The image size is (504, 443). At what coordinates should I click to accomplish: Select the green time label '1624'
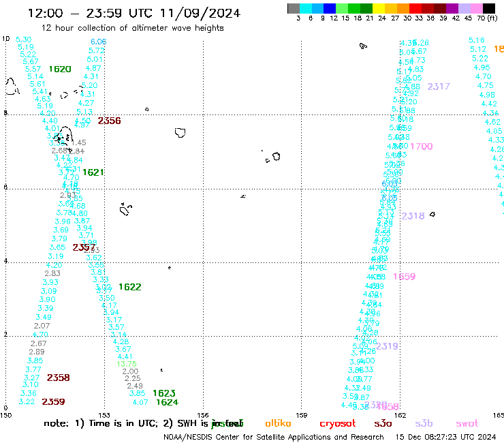coord(167,403)
